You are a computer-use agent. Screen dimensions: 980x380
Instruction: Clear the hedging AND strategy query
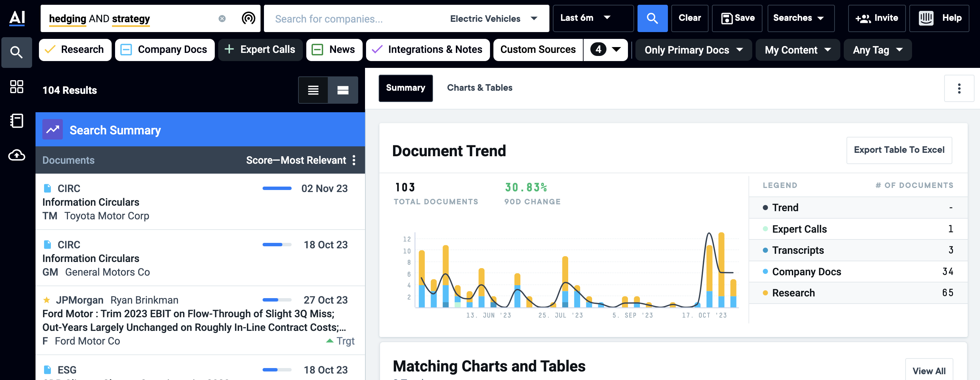click(222, 19)
